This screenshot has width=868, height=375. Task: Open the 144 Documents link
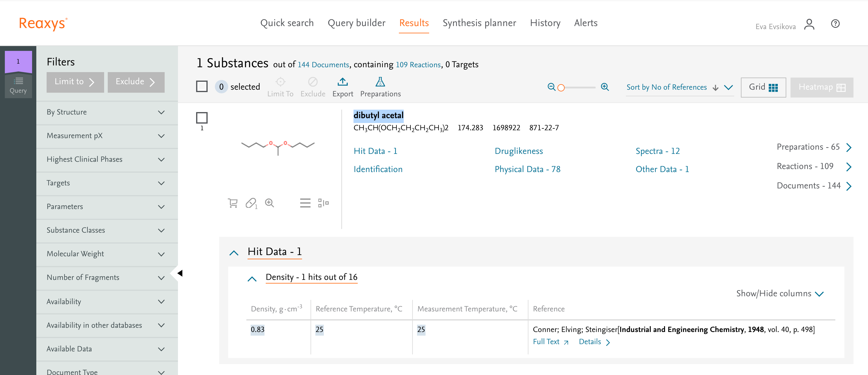pyautogui.click(x=323, y=65)
